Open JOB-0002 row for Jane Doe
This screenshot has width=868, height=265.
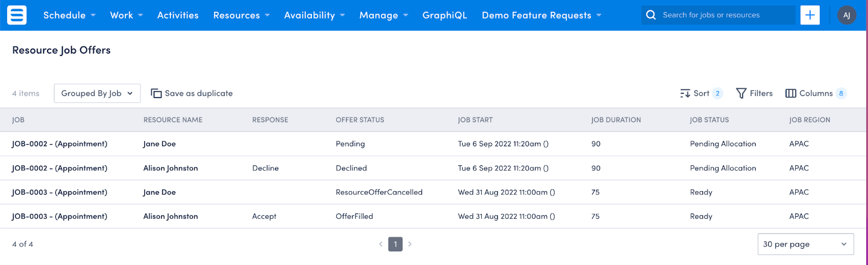tap(433, 144)
